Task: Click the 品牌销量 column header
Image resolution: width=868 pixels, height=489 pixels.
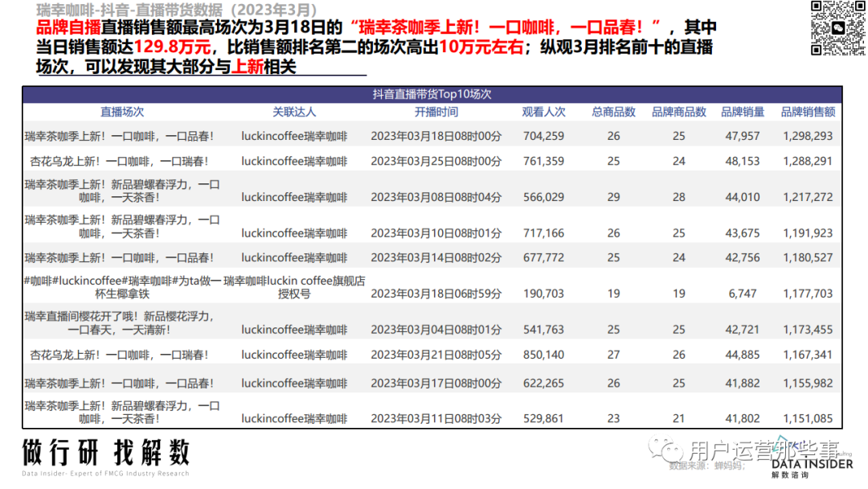Action: pyautogui.click(x=743, y=112)
